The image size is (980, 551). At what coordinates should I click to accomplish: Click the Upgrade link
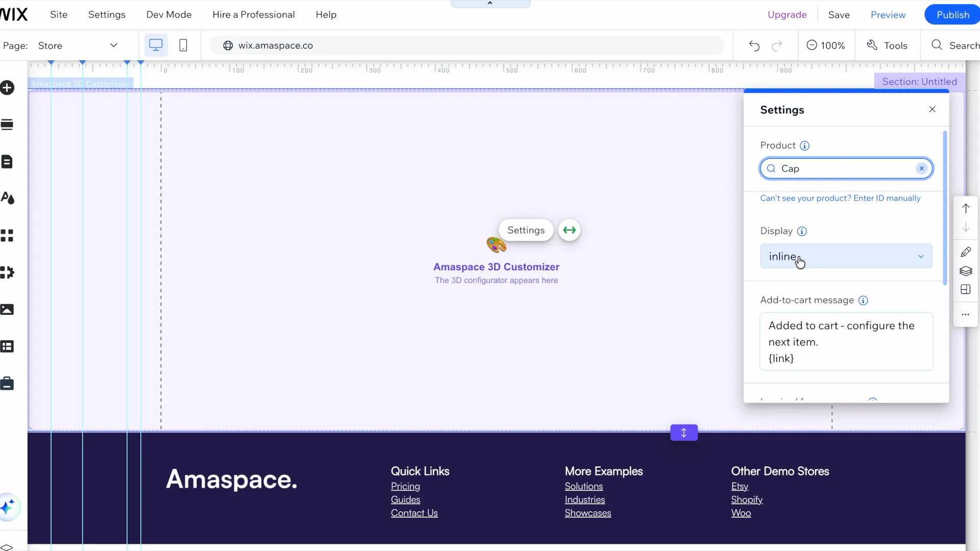pos(787,15)
